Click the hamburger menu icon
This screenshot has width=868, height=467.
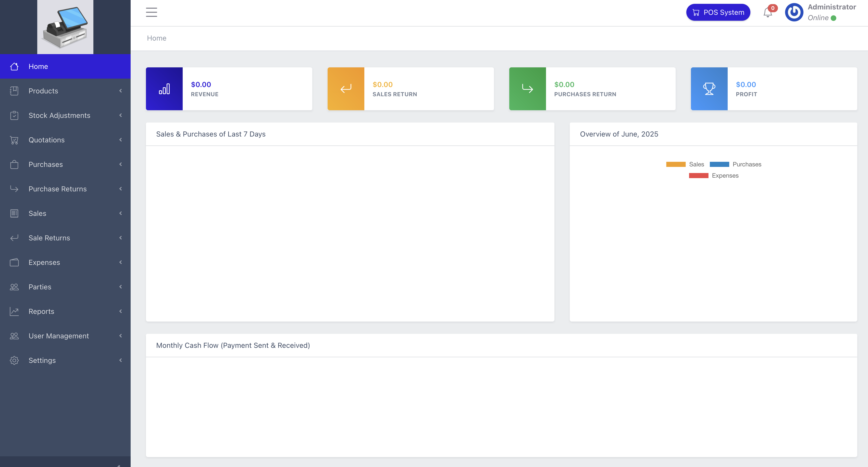(151, 12)
